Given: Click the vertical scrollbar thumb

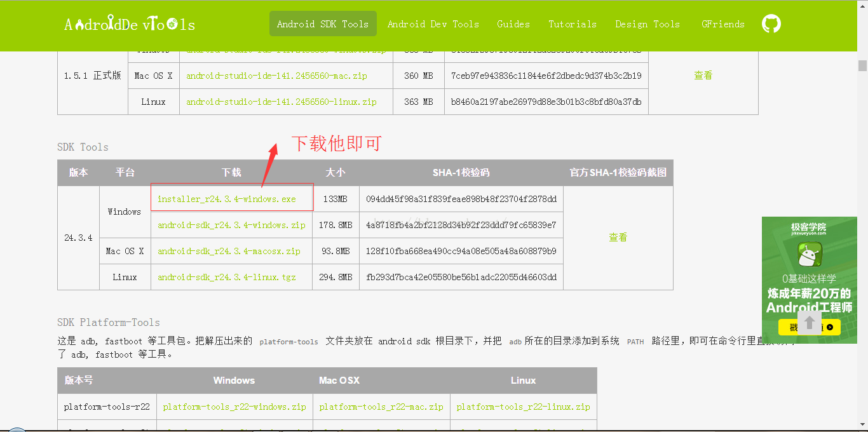Looking at the screenshot, I should click(x=862, y=66).
